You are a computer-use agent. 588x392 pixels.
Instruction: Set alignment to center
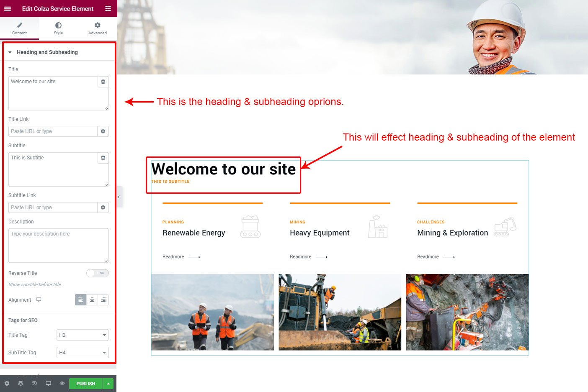[92, 300]
